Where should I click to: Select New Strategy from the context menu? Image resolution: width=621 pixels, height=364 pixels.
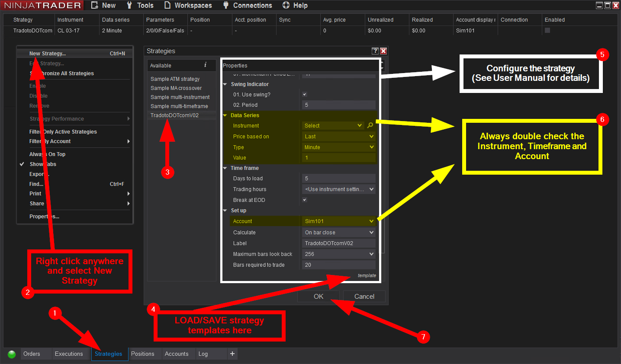tap(48, 54)
